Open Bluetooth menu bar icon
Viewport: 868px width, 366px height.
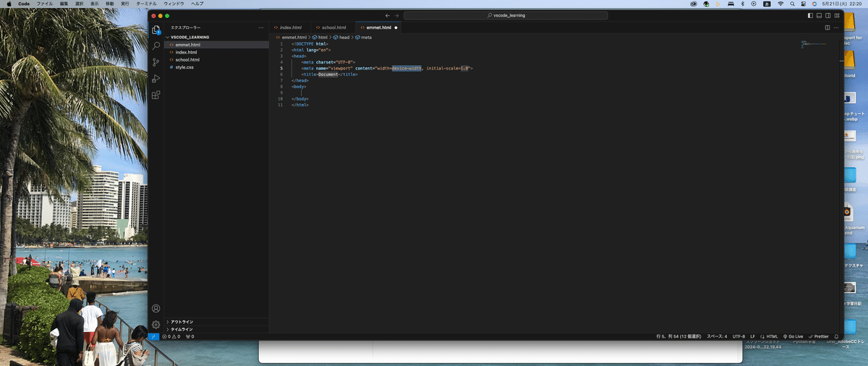click(743, 4)
